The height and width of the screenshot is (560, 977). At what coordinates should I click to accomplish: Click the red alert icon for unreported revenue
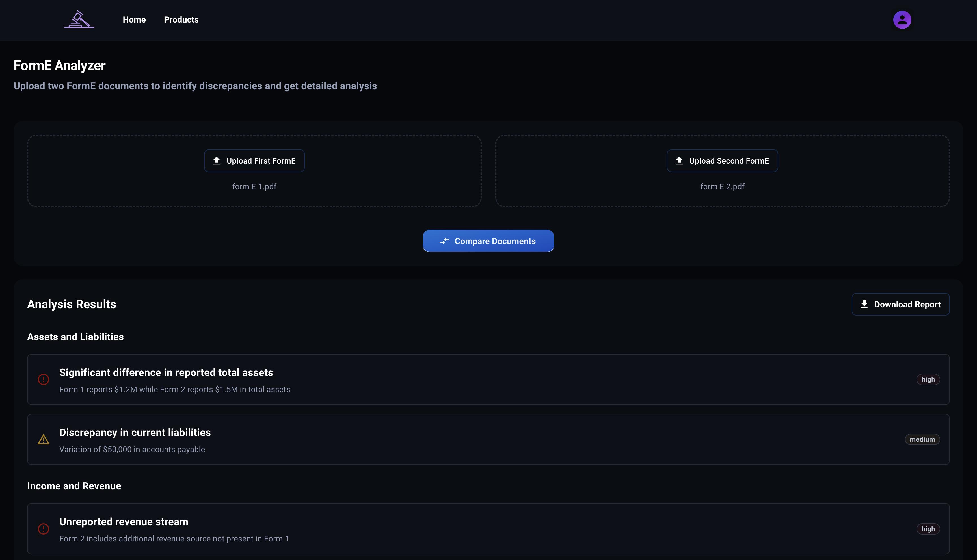[44, 529]
